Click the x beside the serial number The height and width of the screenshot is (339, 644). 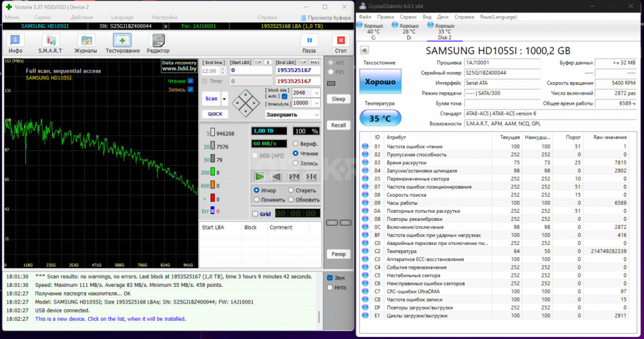tap(166, 26)
